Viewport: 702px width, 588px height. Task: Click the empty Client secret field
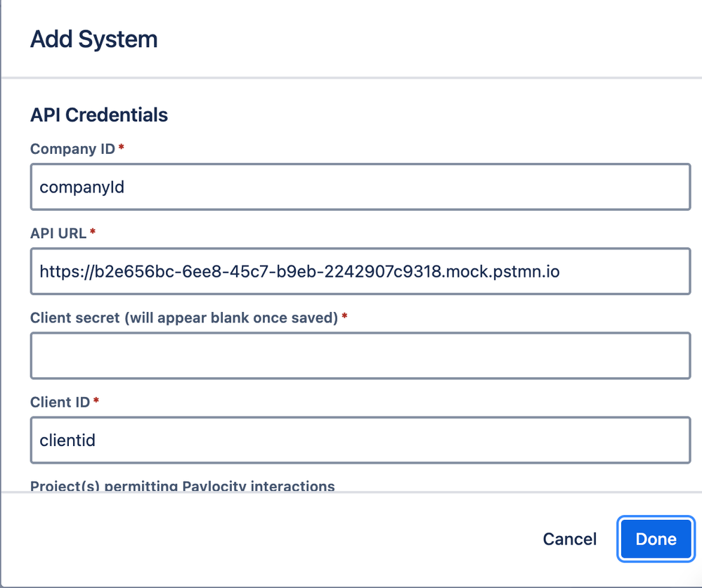tap(360, 355)
